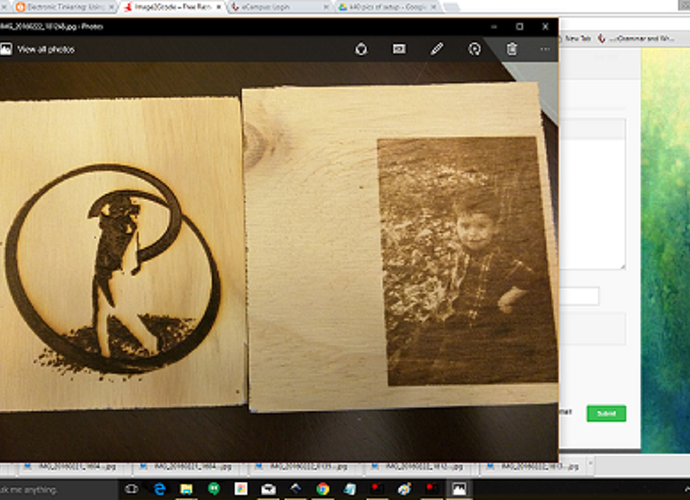Click the small input field below the textarea

coord(579,296)
